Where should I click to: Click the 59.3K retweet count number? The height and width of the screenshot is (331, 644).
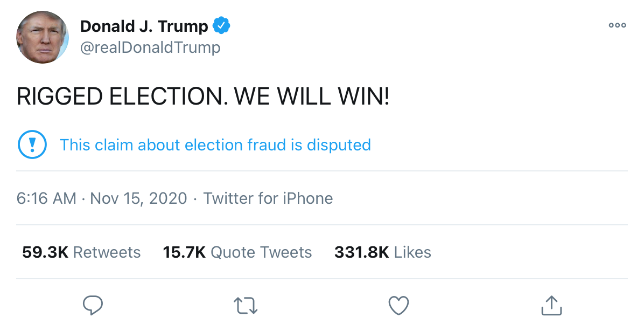[45, 252]
